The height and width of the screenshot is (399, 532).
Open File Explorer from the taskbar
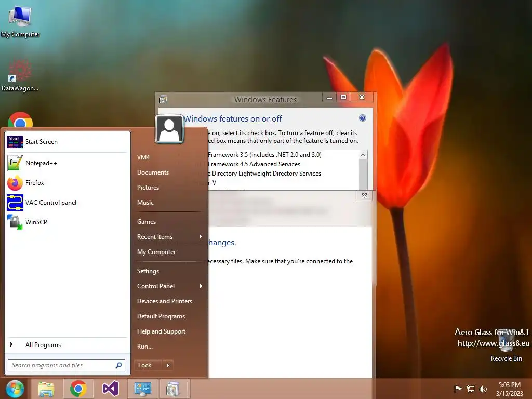coord(46,389)
